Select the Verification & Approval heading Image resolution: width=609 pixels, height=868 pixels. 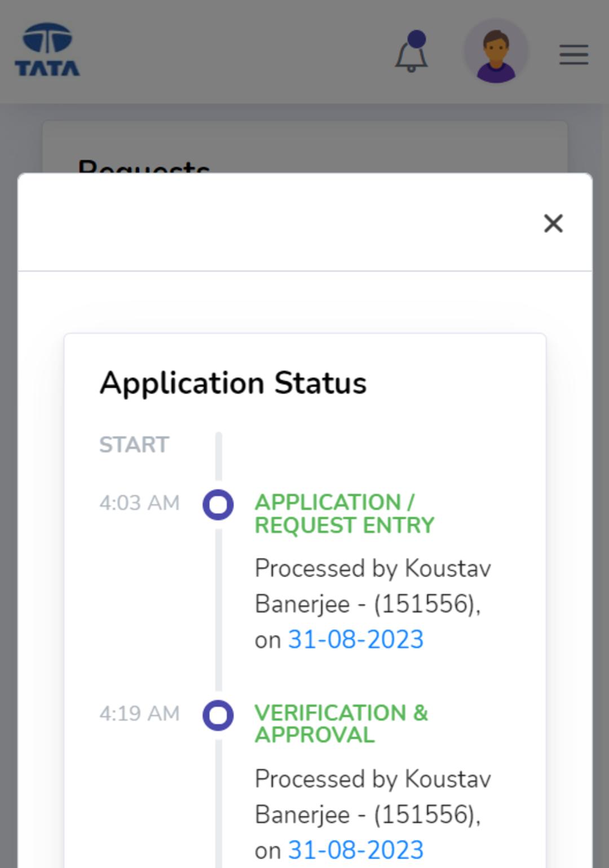(341, 724)
